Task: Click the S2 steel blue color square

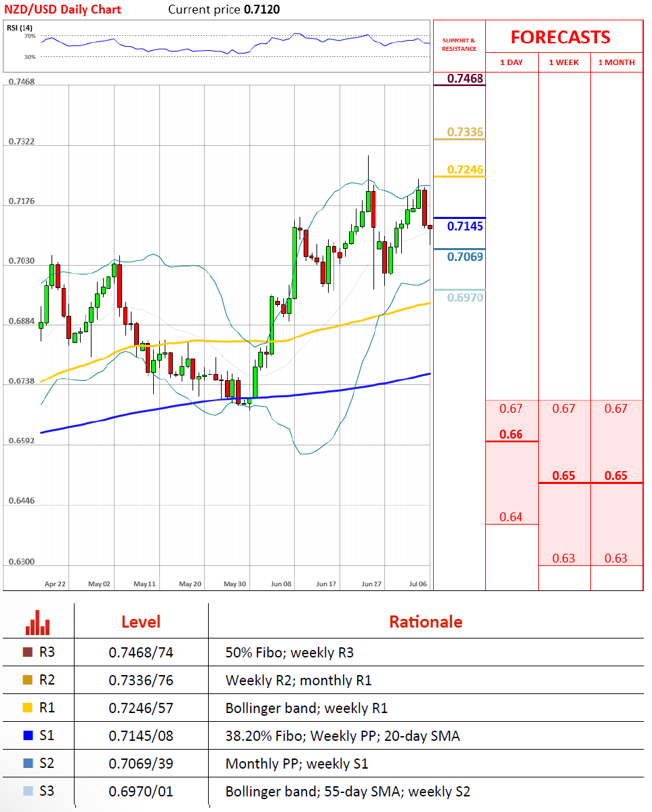Action: (x=28, y=763)
